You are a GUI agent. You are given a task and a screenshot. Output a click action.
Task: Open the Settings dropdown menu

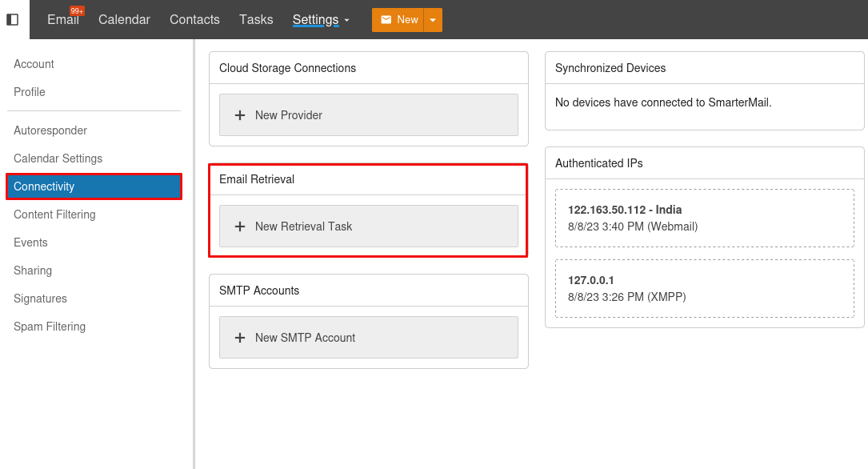tap(321, 20)
